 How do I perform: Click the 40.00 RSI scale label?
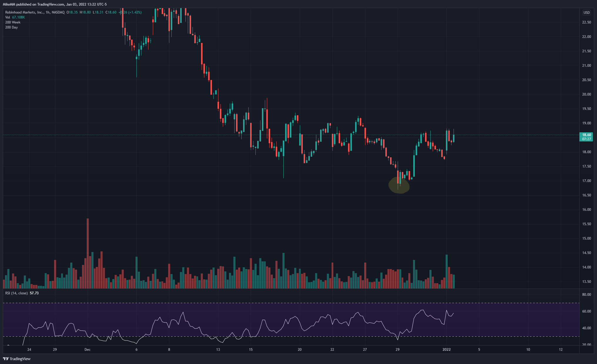[586, 328]
